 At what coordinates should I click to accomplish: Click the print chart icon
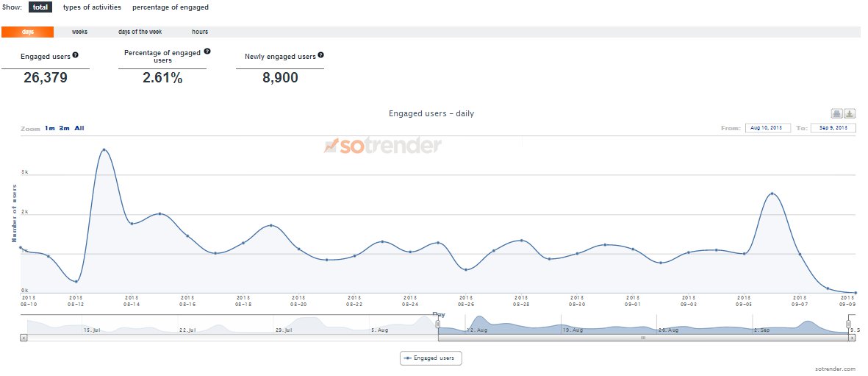(836, 113)
